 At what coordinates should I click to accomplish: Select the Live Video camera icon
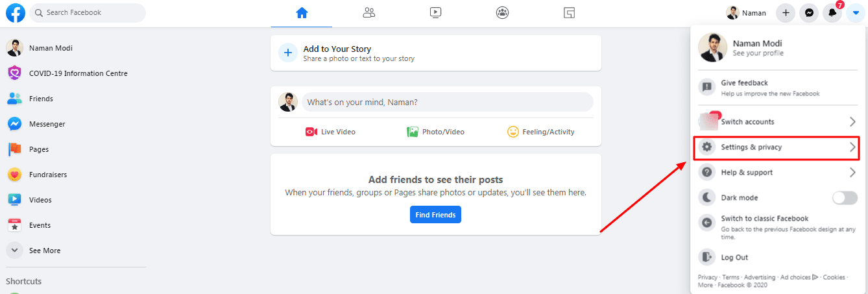click(x=311, y=132)
